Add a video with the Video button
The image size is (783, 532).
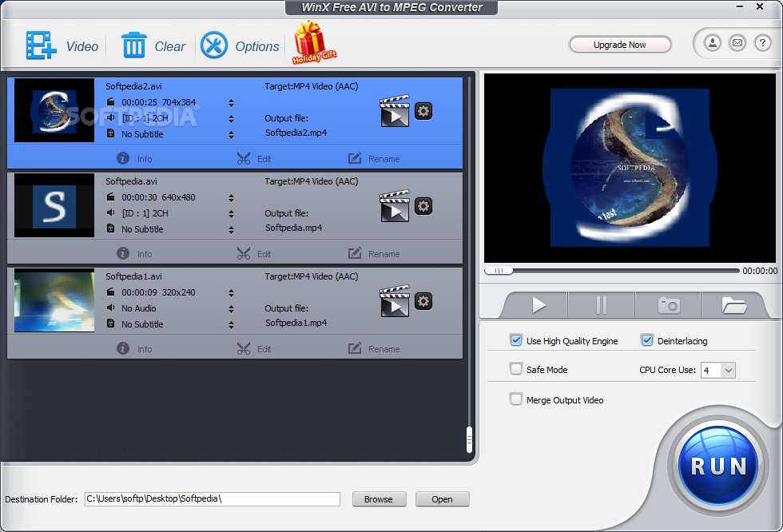[x=62, y=46]
